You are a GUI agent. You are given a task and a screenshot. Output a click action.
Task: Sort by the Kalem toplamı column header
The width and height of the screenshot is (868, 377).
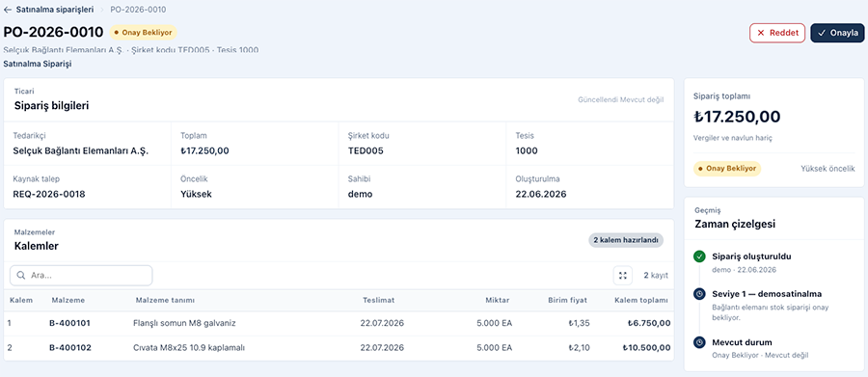click(x=641, y=300)
